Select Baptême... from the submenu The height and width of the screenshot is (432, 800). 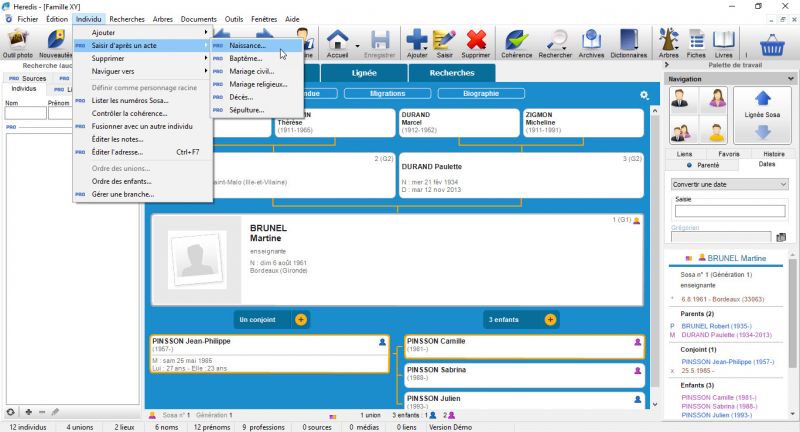(257, 58)
